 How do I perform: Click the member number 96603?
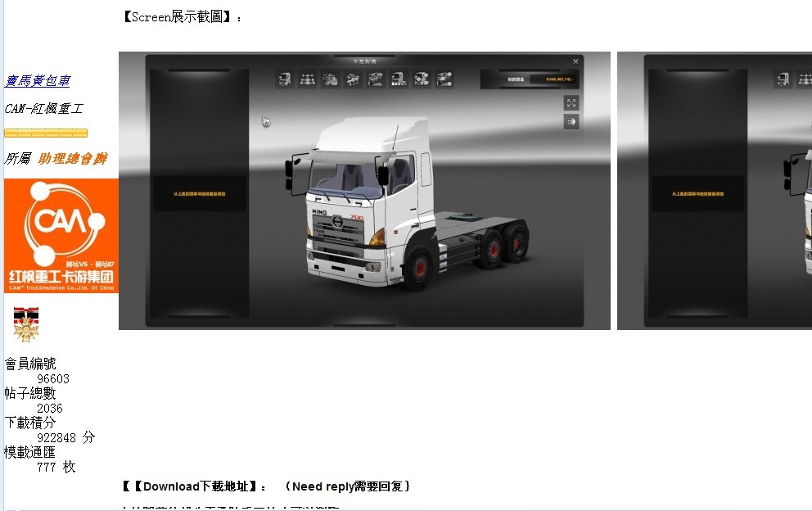tap(53, 379)
